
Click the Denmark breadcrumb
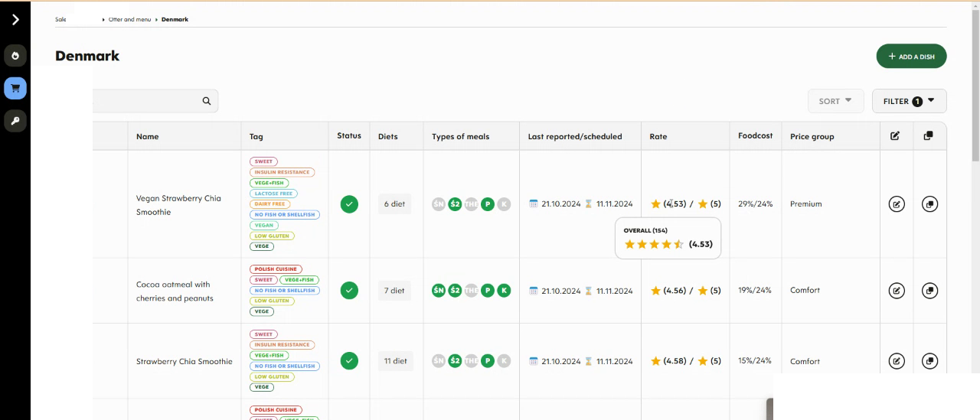(175, 19)
